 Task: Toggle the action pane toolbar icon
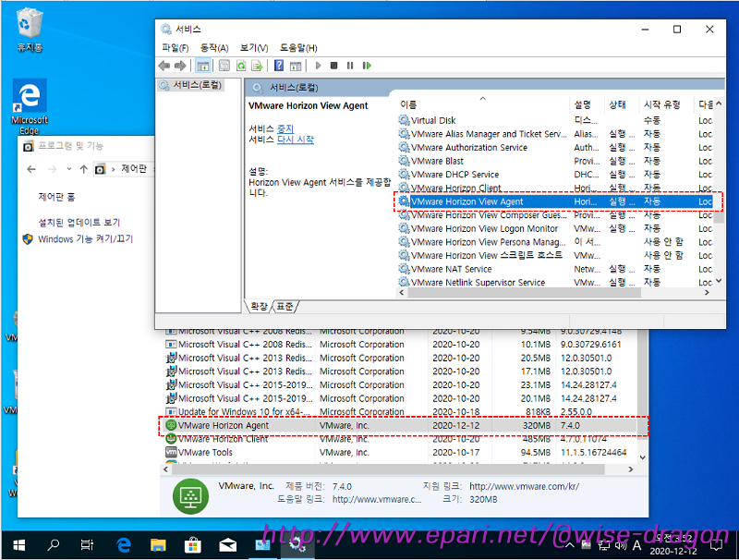pyautogui.click(x=296, y=66)
